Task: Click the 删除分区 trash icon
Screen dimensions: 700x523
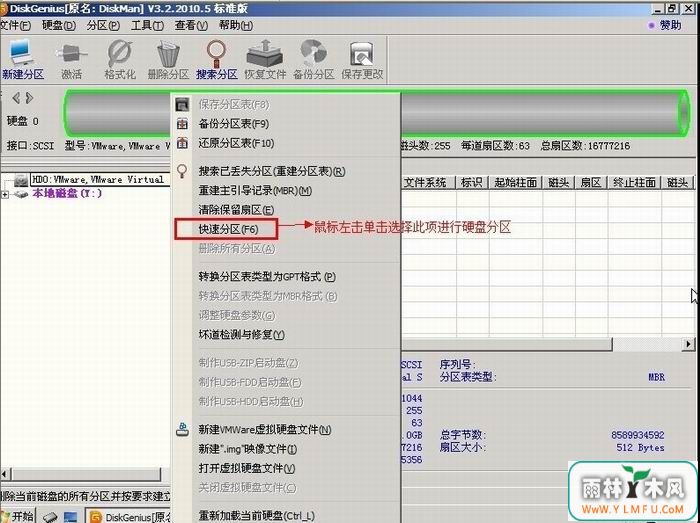Action: click(x=168, y=53)
